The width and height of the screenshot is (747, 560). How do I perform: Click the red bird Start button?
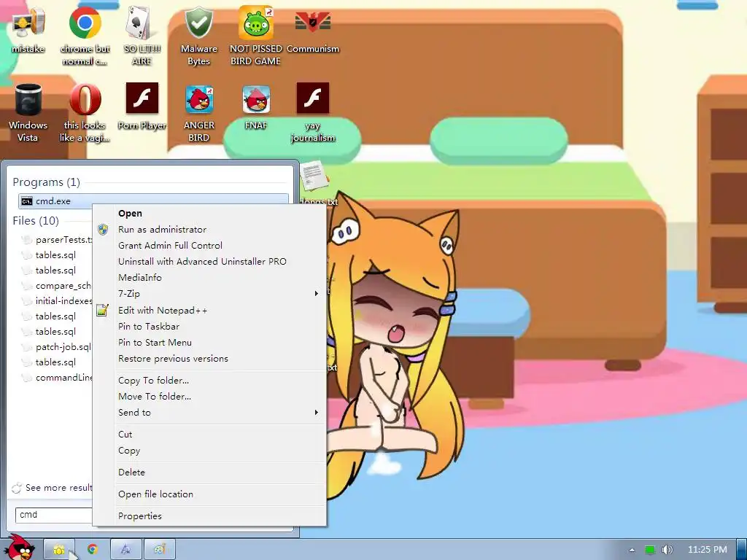click(x=18, y=548)
